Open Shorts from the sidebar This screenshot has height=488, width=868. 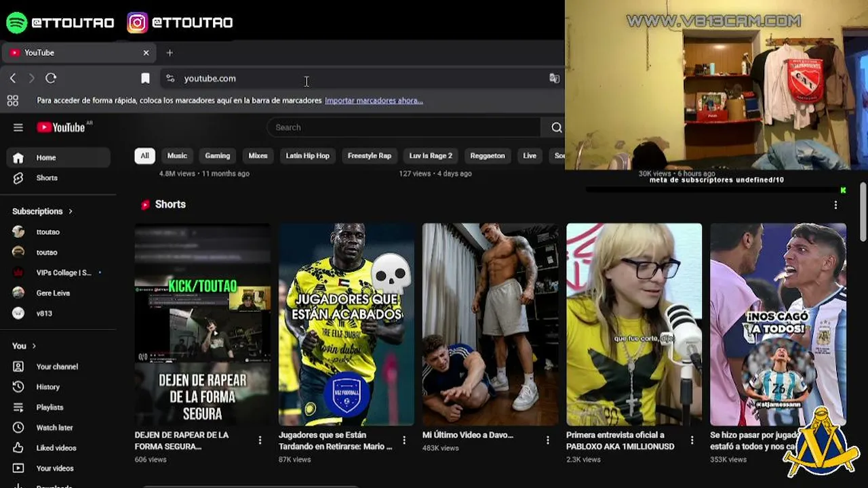pos(58,178)
